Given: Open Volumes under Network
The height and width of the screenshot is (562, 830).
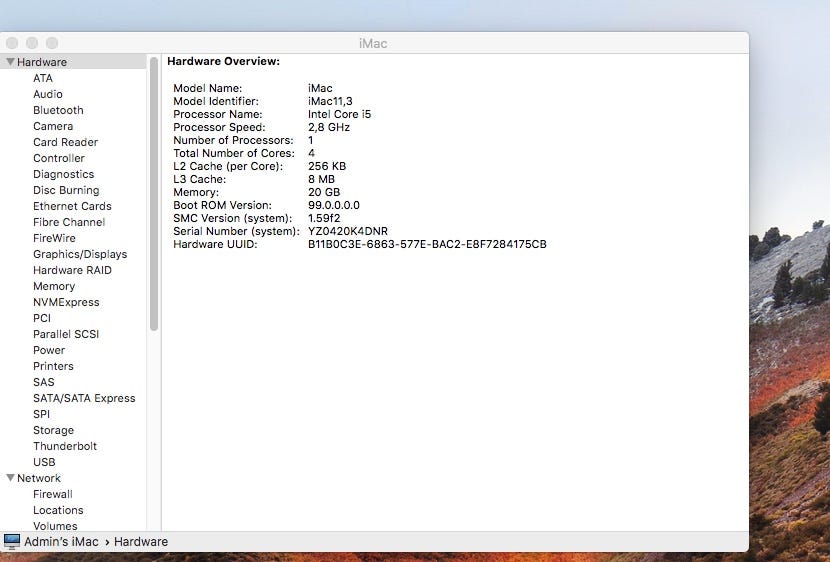Looking at the screenshot, I should coord(55,526).
